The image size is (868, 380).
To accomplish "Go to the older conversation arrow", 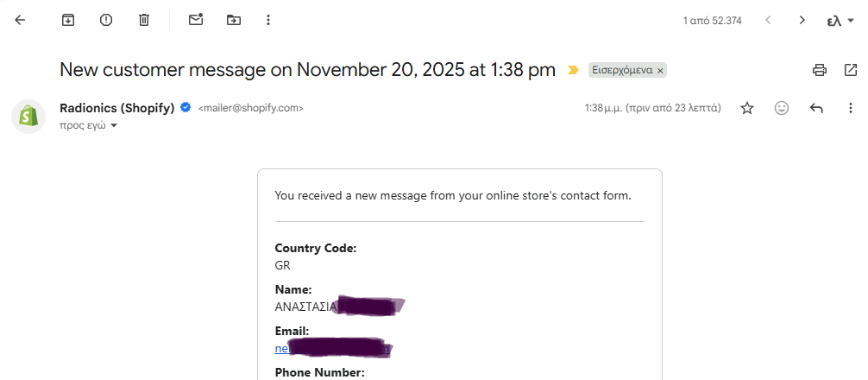I will [802, 20].
